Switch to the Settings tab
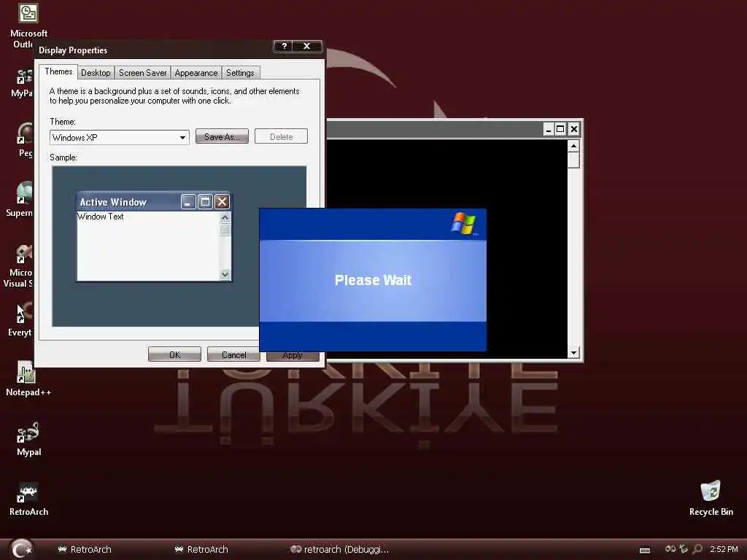The width and height of the screenshot is (747, 560). tap(240, 73)
